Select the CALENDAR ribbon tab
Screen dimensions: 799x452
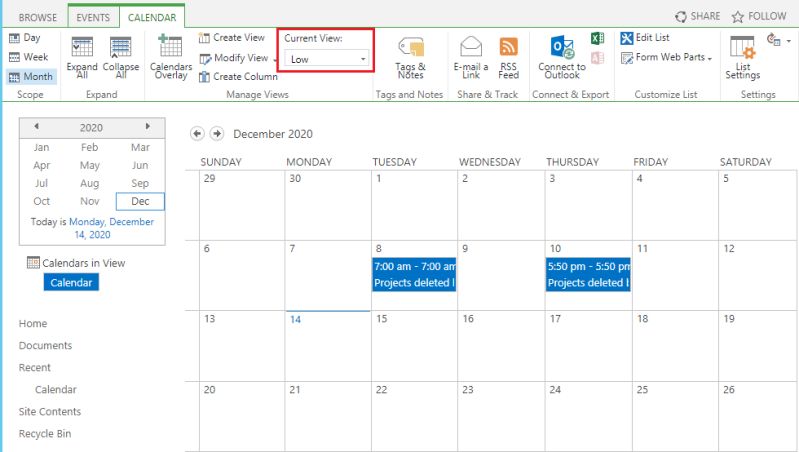152,17
